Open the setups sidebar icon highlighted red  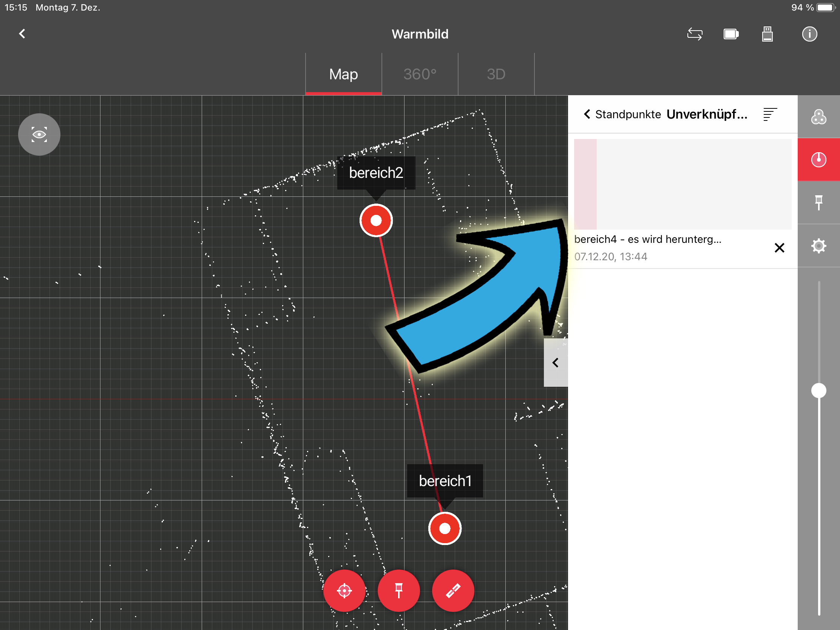pyautogui.click(x=819, y=159)
